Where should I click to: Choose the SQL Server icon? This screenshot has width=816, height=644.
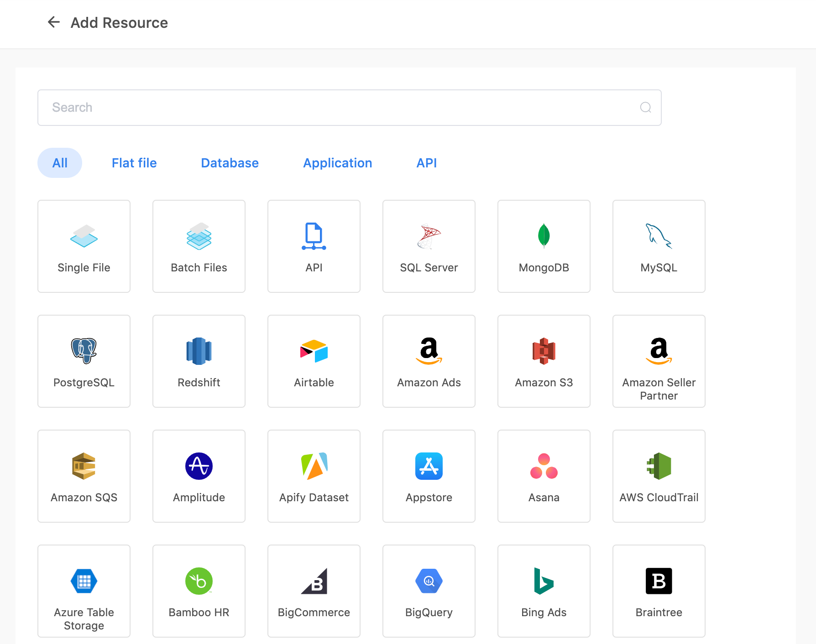429,236
